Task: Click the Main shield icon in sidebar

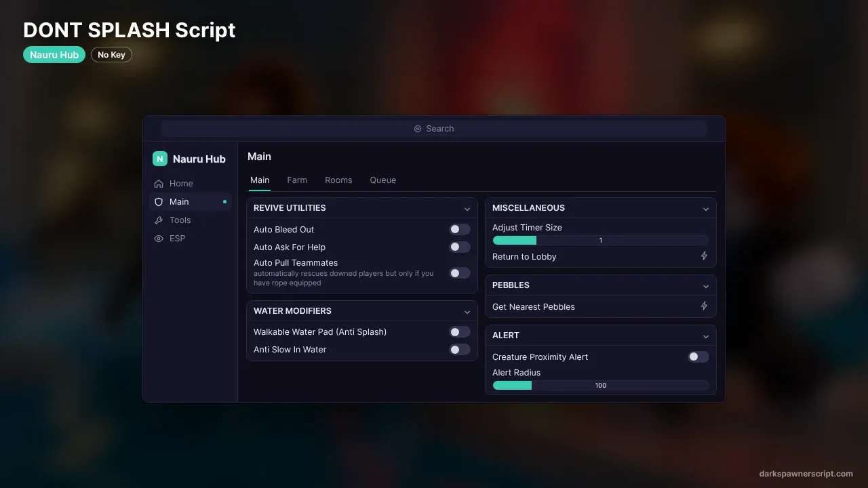Action: click(x=159, y=202)
